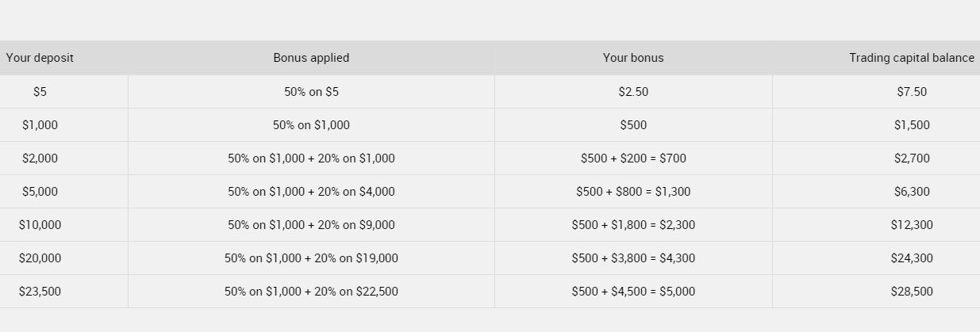Click the $28,500 trading balance
Image resolution: width=980 pixels, height=332 pixels.
tap(912, 292)
